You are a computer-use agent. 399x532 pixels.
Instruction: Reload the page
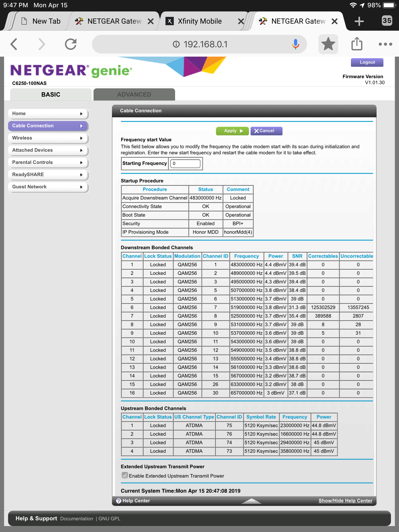(x=71, y=44)
